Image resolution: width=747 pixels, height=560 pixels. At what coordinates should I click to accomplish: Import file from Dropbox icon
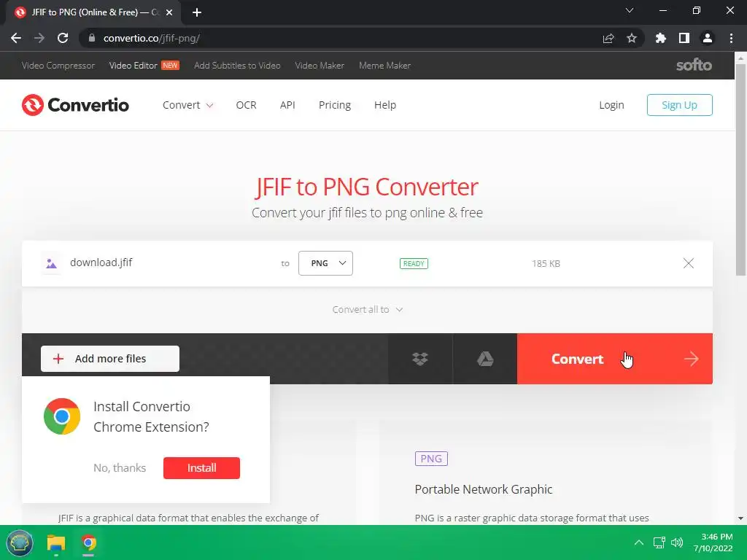coord(419,359)
